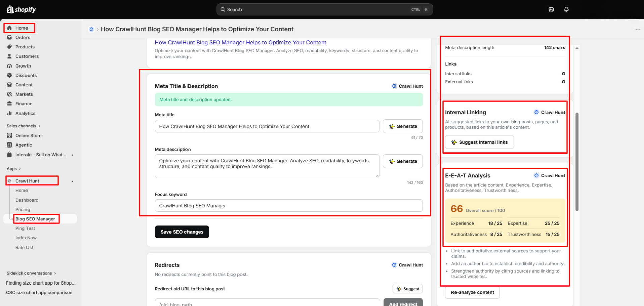Click Suggest button for redirects

pos(408,289)
